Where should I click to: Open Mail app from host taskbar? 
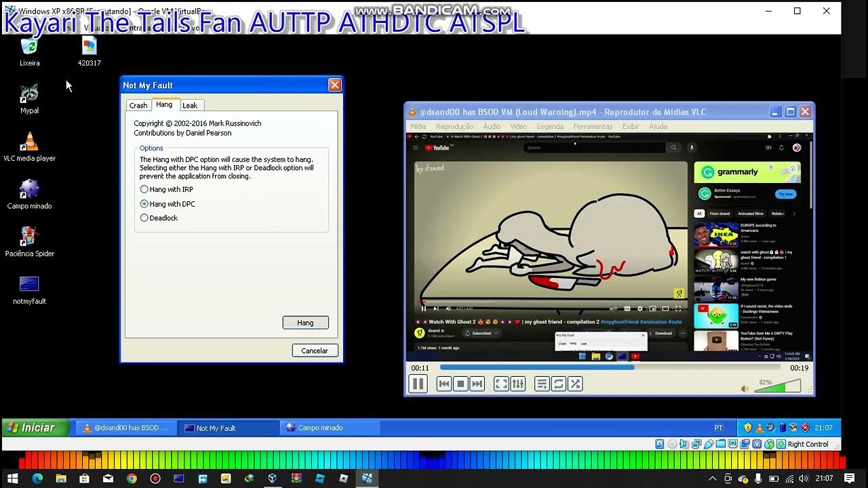tap(108, 479)
